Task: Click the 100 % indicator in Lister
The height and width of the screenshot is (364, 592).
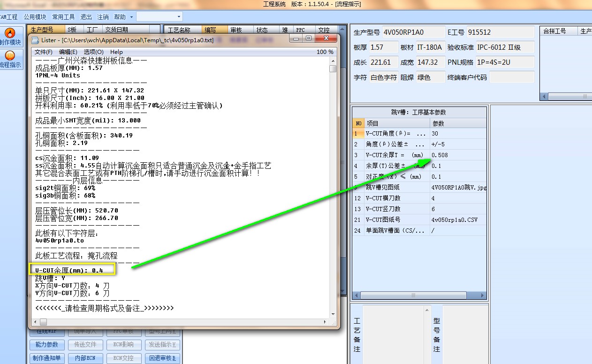Action: pos(325,52)
